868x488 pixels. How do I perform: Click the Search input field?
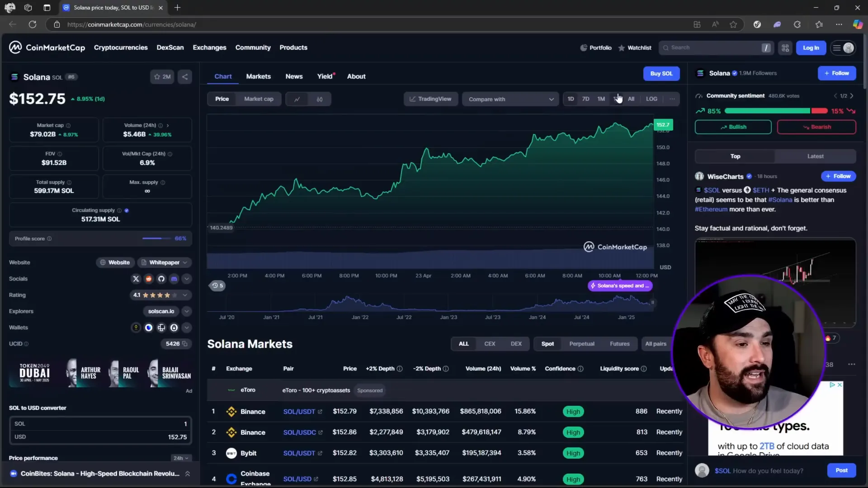pos(717,48)
